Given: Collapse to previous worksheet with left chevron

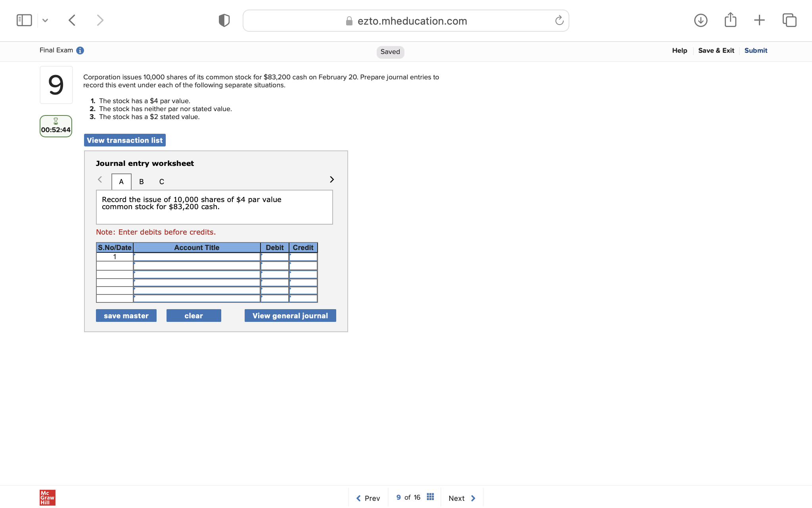Looking at the screenshot, I should tap(100, 179).
